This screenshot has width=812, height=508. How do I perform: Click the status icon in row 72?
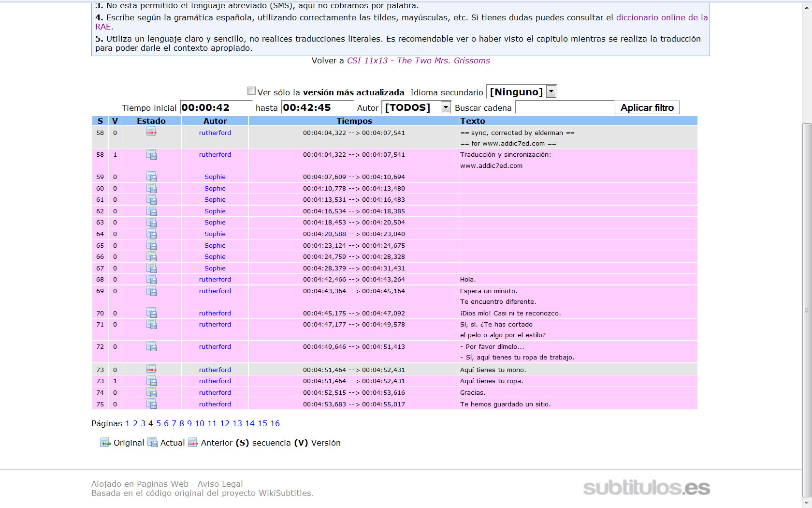coord(151,346)
